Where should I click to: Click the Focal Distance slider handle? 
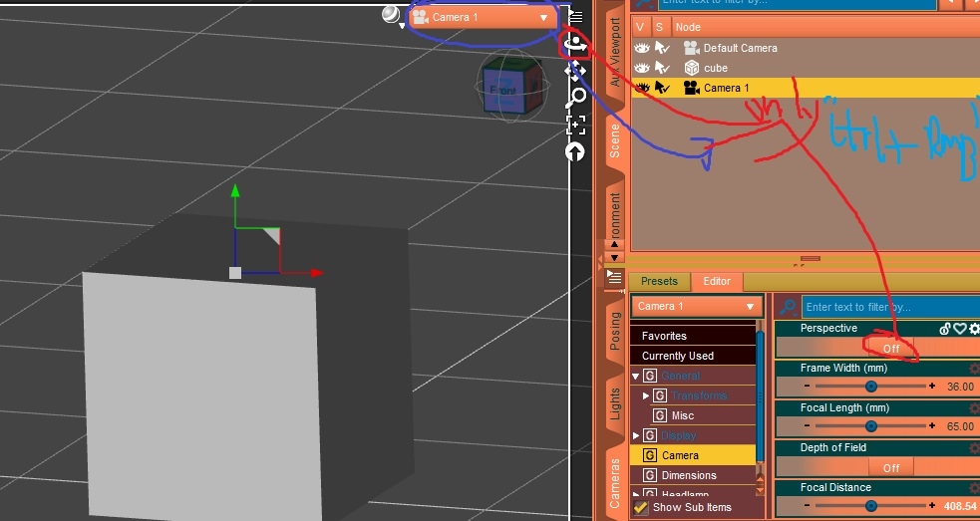[x=871, y=506]
